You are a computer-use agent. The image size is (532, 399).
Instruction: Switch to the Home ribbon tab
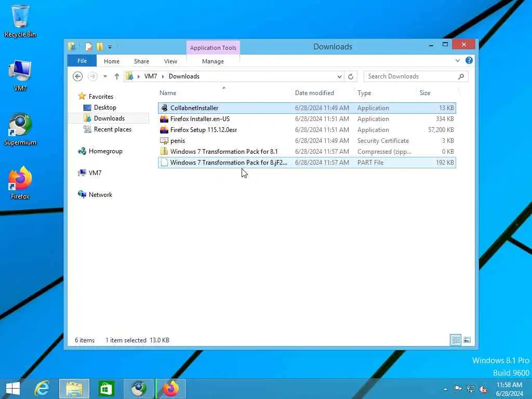click(112, 61)
